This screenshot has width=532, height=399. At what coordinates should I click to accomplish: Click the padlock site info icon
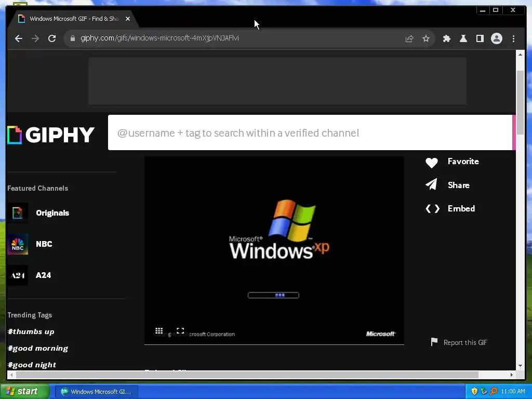coord(72,38)
